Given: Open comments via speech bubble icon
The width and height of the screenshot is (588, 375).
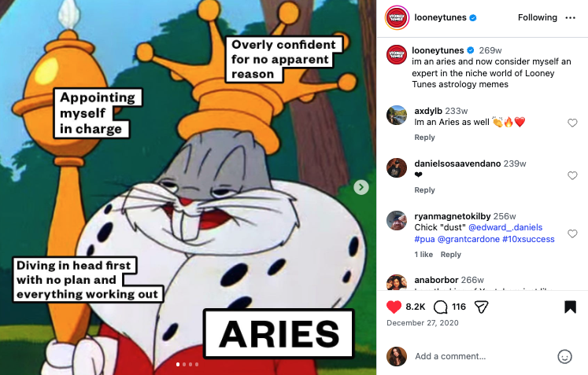Looking at the screenshot, I should (440, 307).
